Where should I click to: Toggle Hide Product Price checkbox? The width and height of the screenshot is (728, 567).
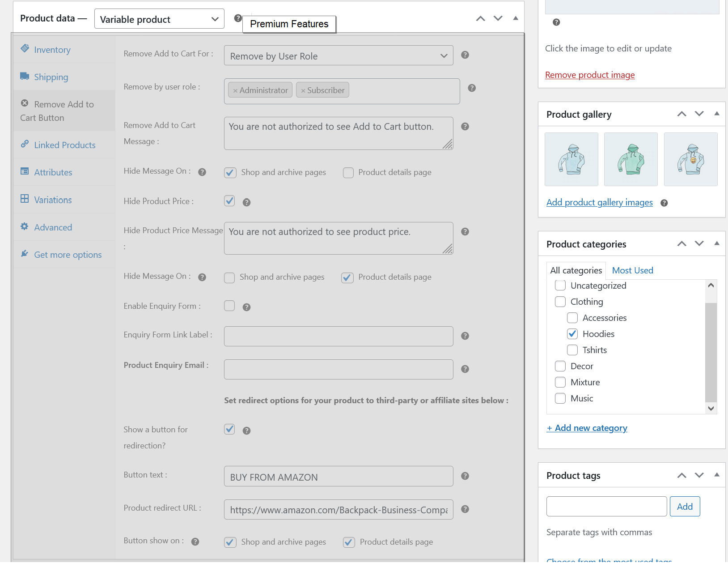click(x=229, y=201)
